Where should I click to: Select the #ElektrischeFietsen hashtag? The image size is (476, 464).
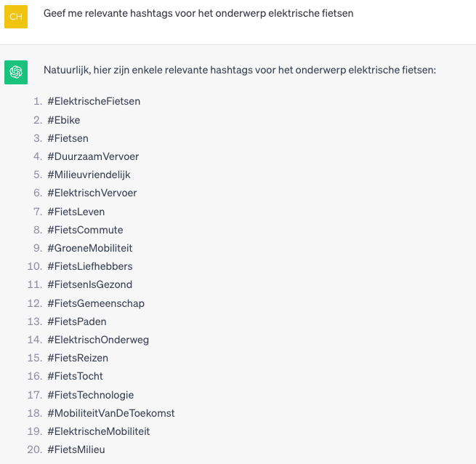point(94,101)
